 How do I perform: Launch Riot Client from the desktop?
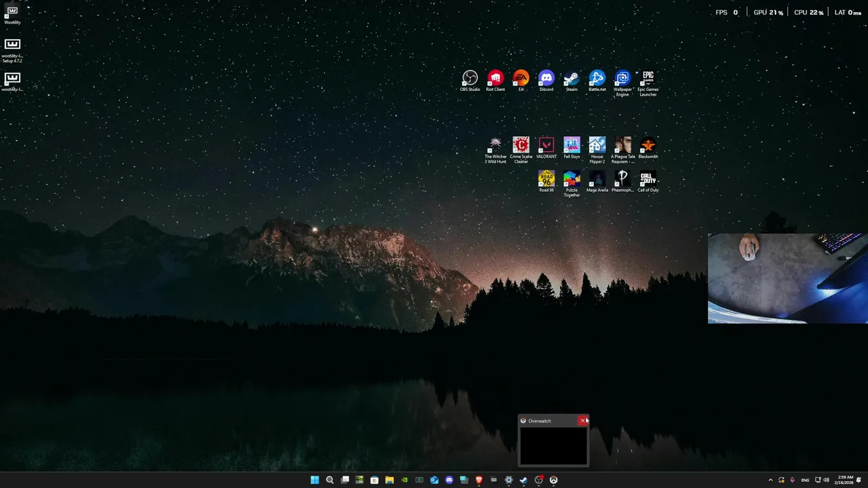495,81
